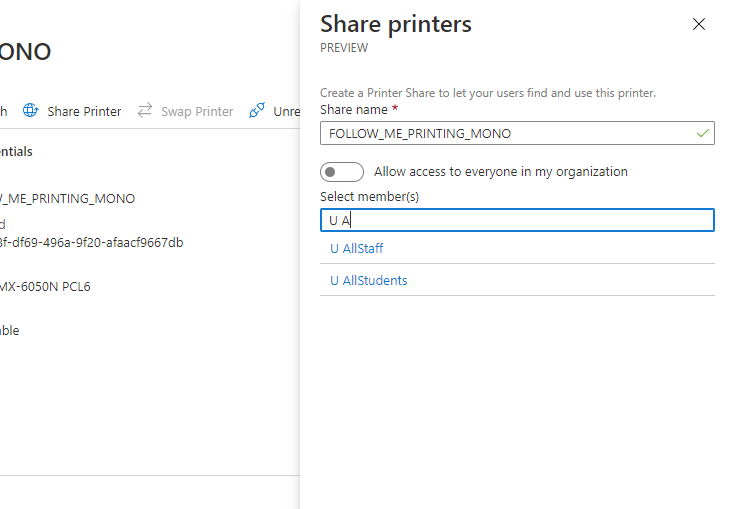
Task: Click the green checkmark in Share name field
Action: point(703,133)
